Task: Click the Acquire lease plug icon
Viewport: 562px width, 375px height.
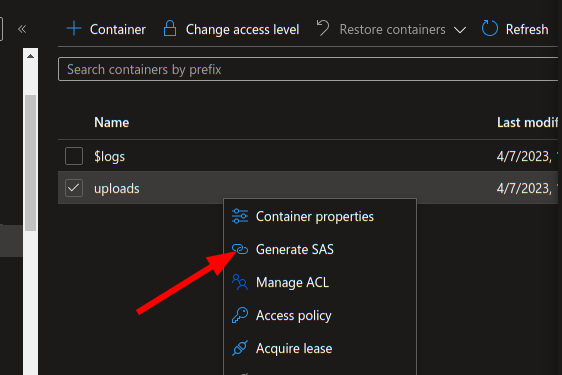Action: tap(240, 348)
